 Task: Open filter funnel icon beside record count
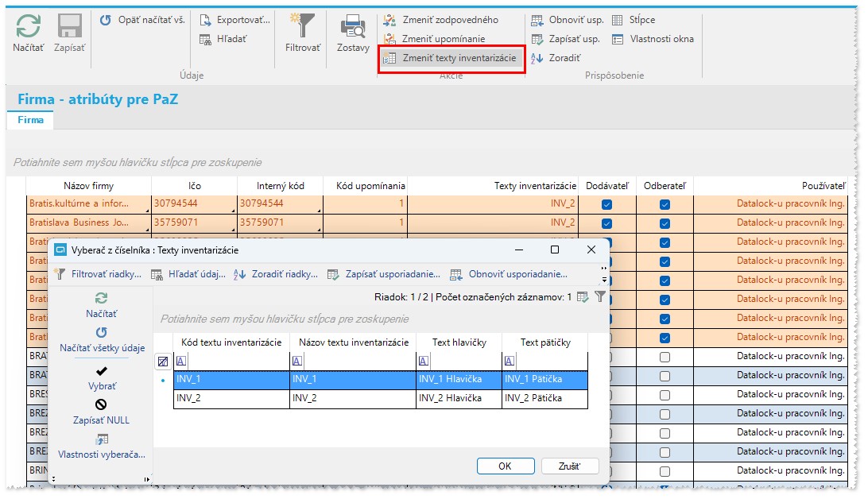click(600, 296)
